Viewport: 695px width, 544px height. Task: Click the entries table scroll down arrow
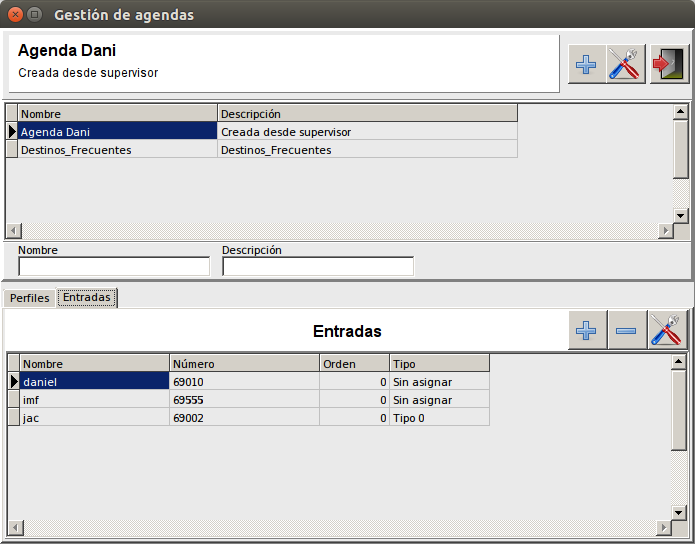pyautogui.click(x=679, y=513)
